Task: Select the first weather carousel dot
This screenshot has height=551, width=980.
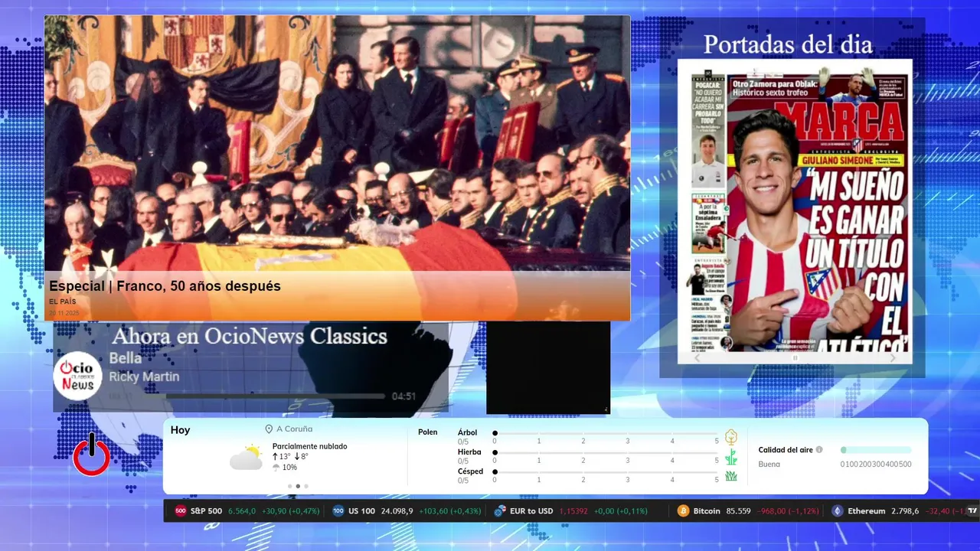Action: pos(289,486)
